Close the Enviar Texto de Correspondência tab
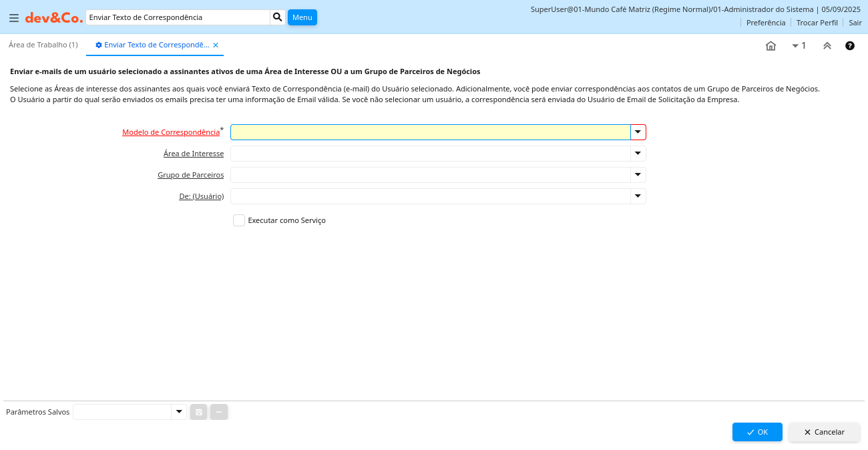The height and width of the screenshot is (450, 868). point(216,45)
